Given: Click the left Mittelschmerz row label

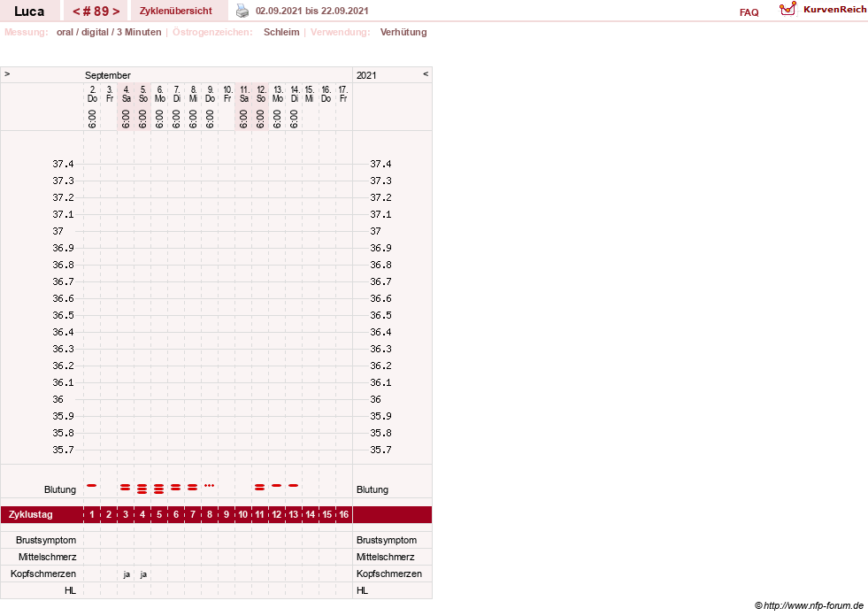Looking at the screenshot, I should (47, 557).
